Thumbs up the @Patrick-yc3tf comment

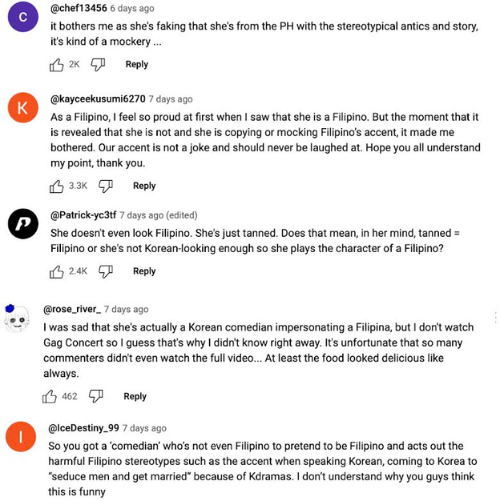point(56,271)
